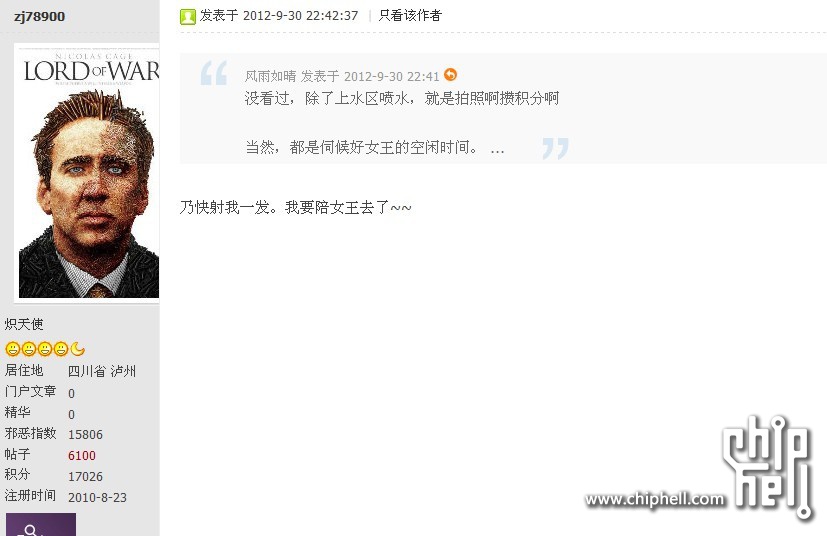Click the purple button icon under the profile
The width and height of the screenshot is (827, 536).
(x=41, y=524)
